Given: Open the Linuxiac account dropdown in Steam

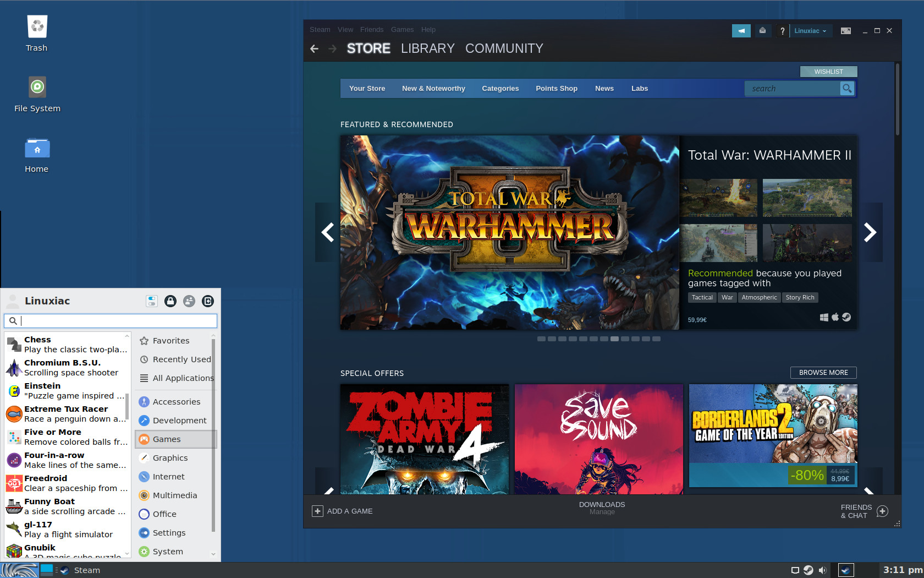Looking at the screenshot, I should tap(810, 31).
